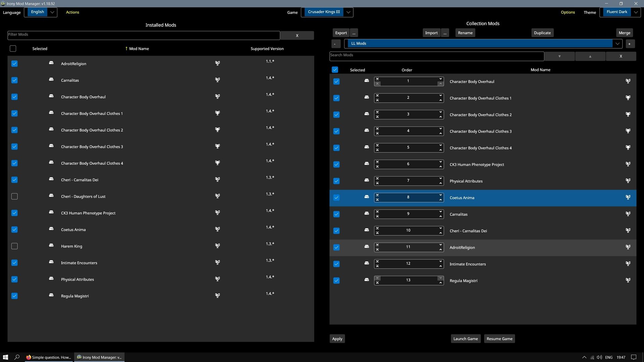Click the trophy icon for collection mod Intimate Encounters
Screen dimensions: 644x362
point(628,263)
